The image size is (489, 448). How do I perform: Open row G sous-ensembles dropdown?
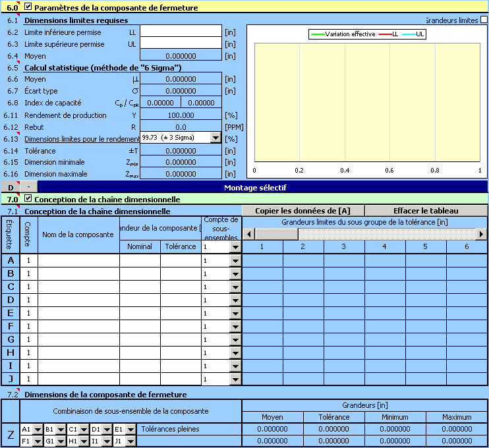point(235,339)
